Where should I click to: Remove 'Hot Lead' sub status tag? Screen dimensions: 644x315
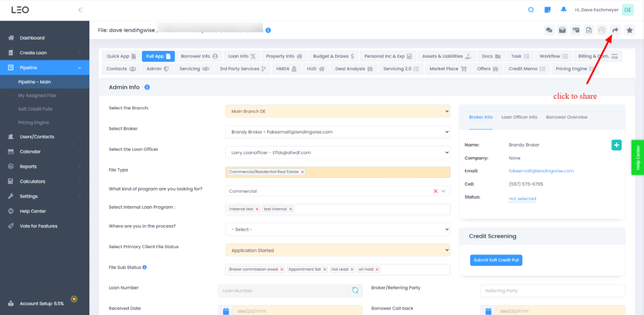(352, 269)
